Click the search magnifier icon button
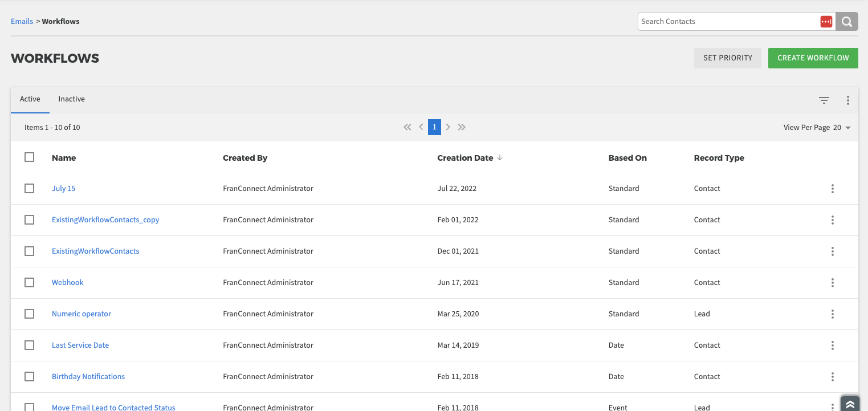 click(x=847, y=22)
